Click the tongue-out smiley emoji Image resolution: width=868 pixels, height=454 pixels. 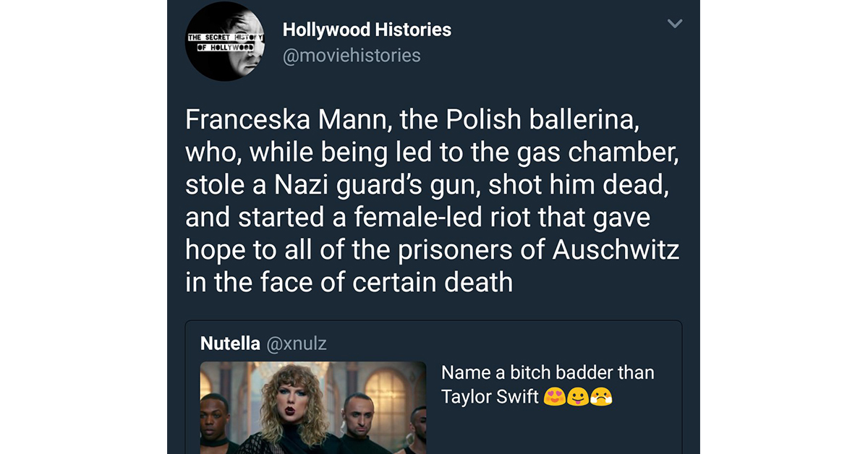click(x=578, y=396)
